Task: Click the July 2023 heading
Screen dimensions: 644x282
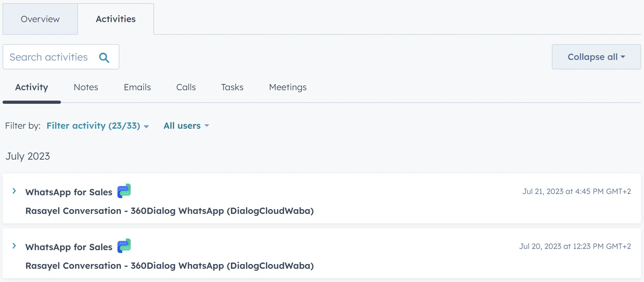Action: click(28, 156)
